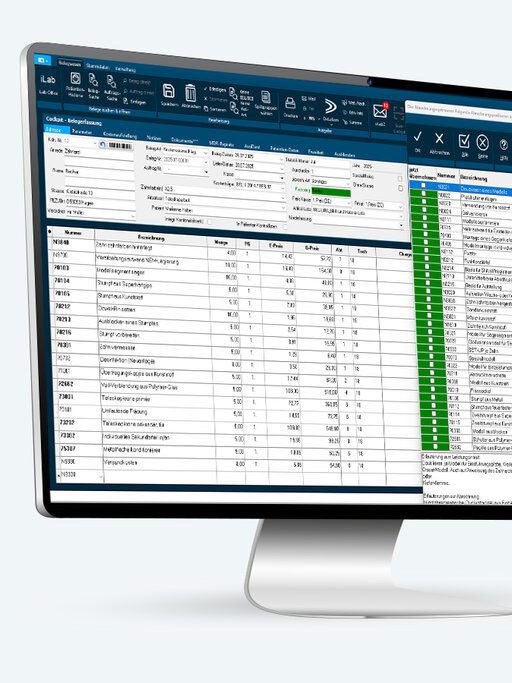The width and height of the screenshot is (512, 683).
Task: Click the Hilfe question mark icon
Action: point(503,145)
